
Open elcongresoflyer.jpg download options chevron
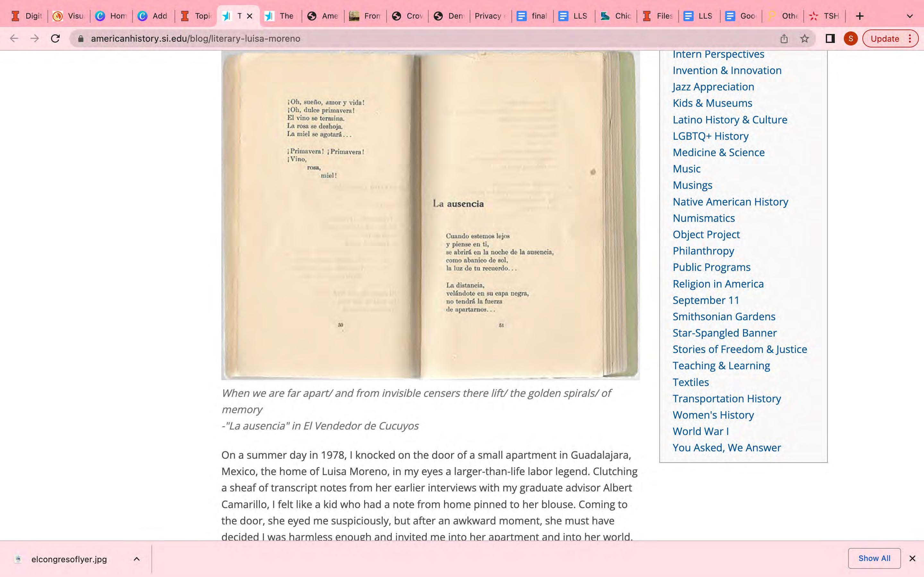tap(137, 559)
